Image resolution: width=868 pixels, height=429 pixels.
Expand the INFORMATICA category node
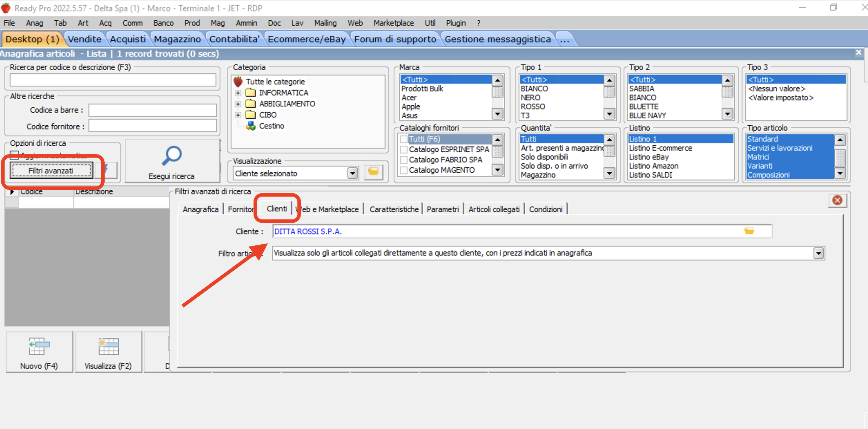238,93
